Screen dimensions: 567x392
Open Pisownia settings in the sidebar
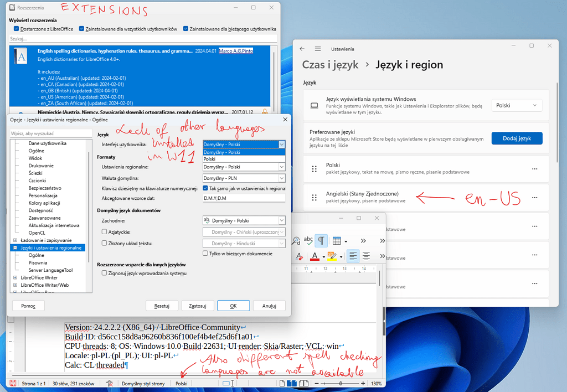pos(38,262)
